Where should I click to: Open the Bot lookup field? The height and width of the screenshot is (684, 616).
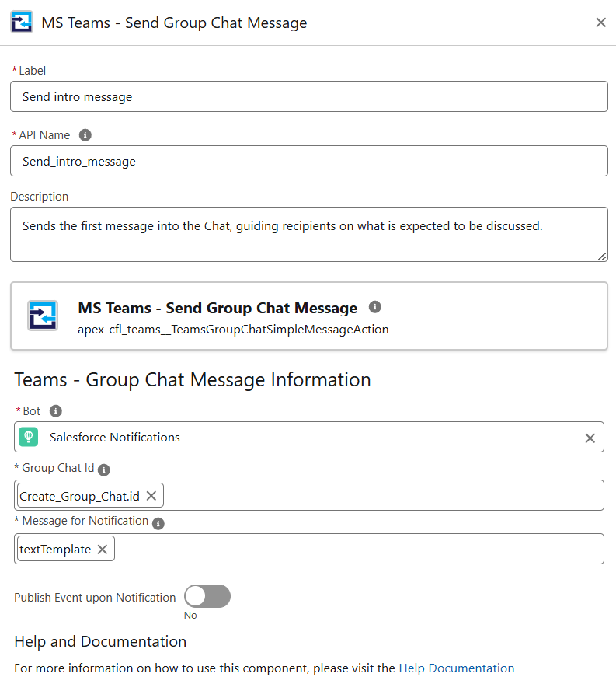point(309,437)
